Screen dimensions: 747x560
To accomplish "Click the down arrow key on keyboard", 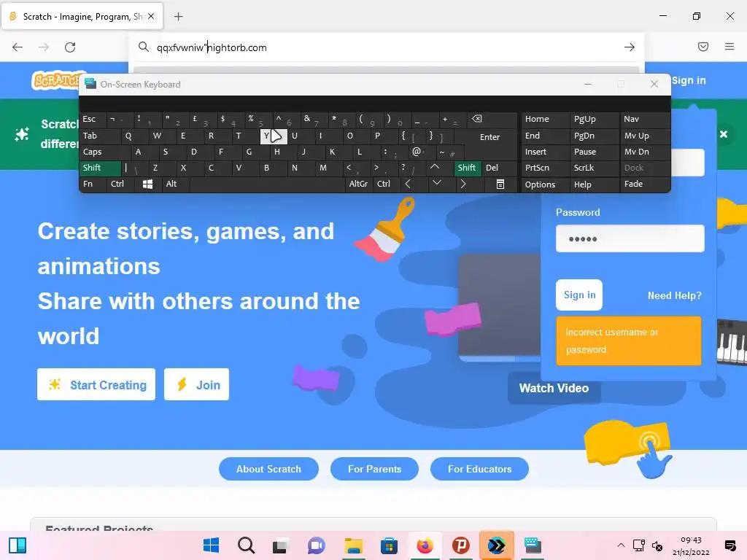I will pyautogui.click(x=436, y=183).
